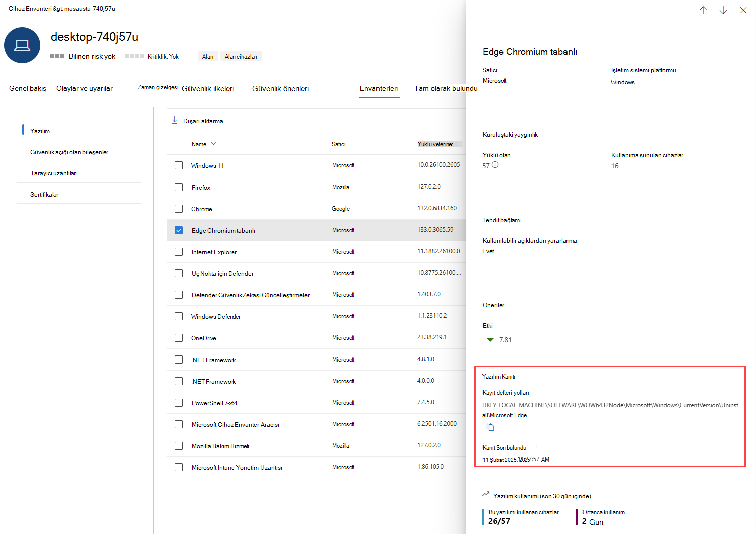Tick the PowerShell 7-x64 checkbox
Viewport: 756px width, 534px height.
click(x=179, y=403)
